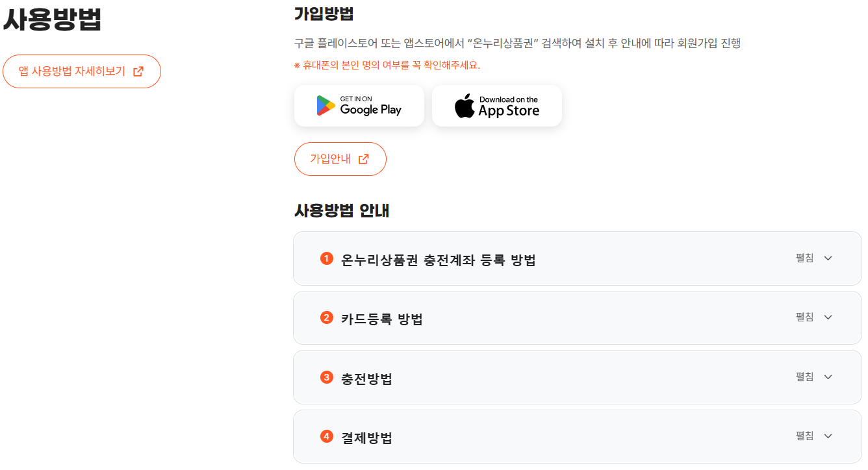Open the 앱 사용방법 자세히보기 button
The image size is (868, 470).
pos(82,71)
